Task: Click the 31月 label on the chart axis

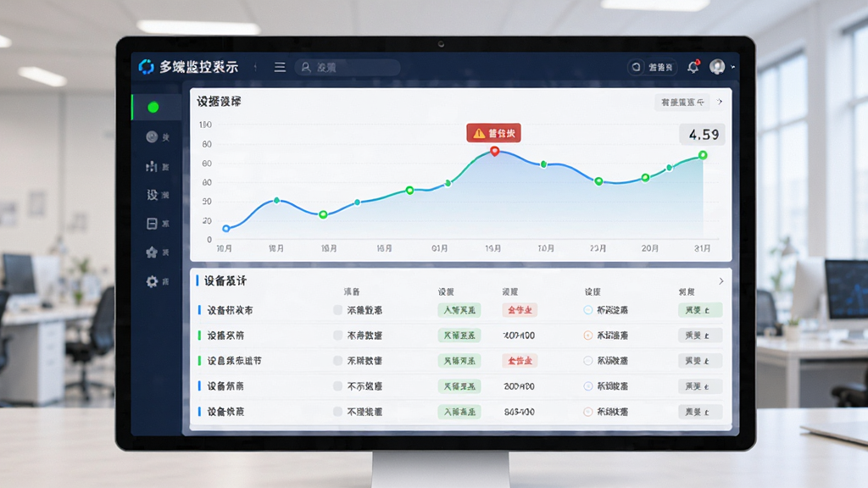Action: [x=703, y=248]
